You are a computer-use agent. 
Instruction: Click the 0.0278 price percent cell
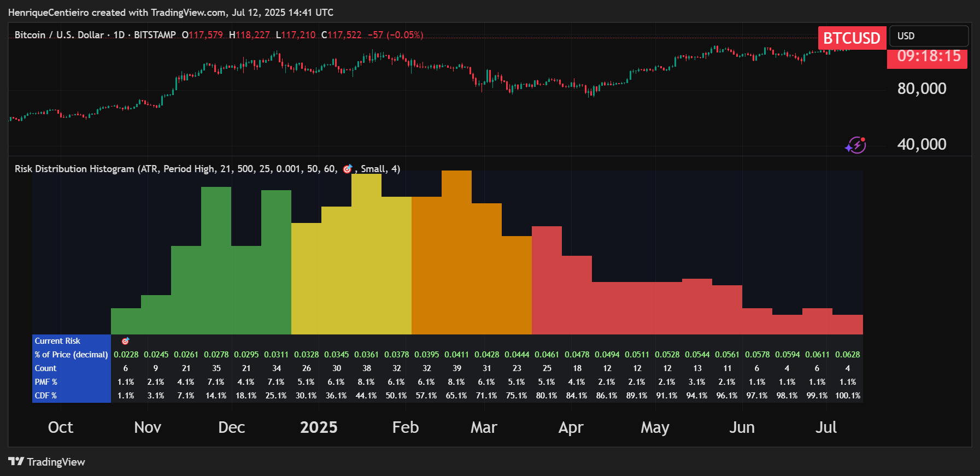216,355
